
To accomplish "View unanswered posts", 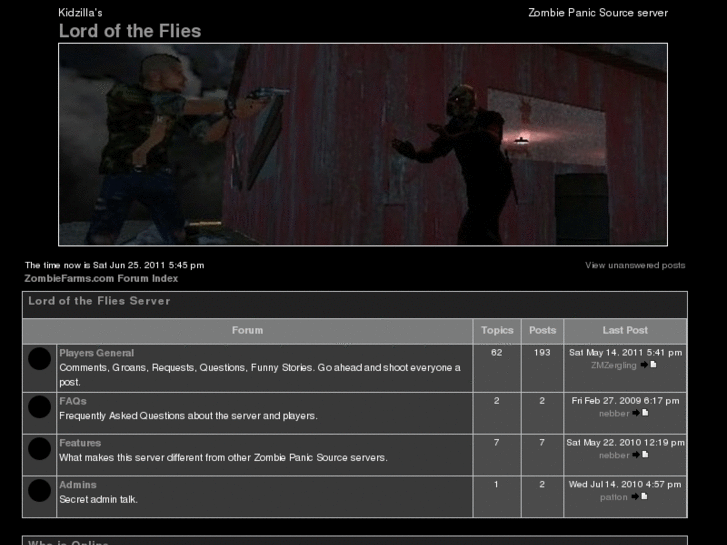I will click(x=635, y=265).
